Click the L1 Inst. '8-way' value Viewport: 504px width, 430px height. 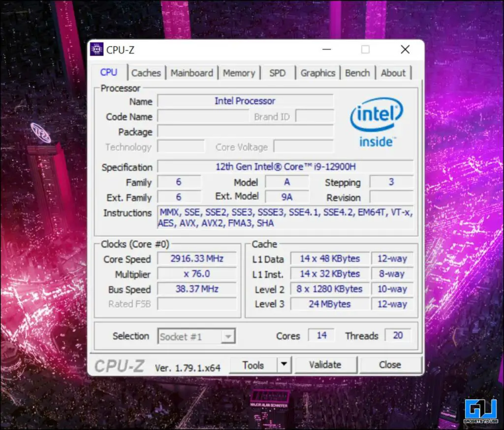pyautogui.click(x=392, y=274)
